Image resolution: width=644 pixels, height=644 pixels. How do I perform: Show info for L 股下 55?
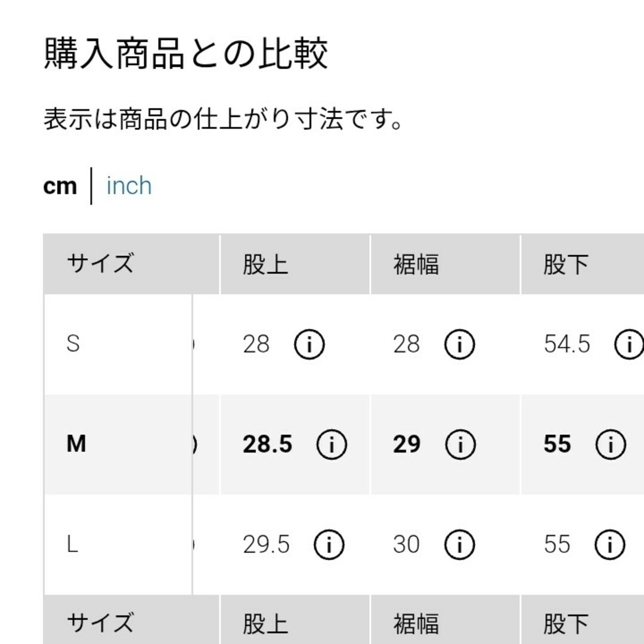click(610, 544)
